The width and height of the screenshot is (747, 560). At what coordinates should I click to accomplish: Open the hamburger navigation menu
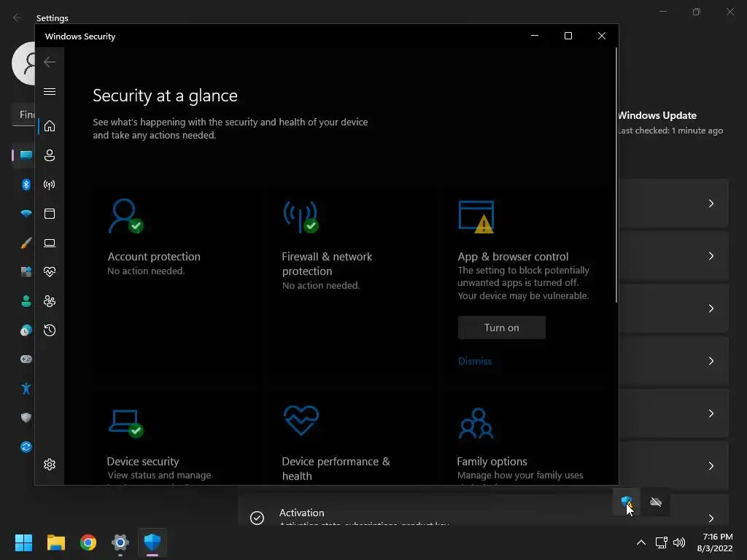pyautogui.click(x=50, y=91)
